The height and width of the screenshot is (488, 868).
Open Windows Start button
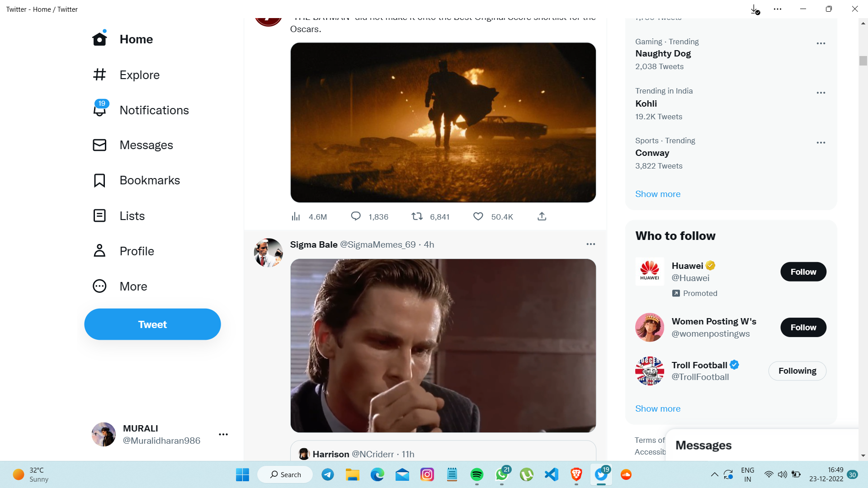pyautogui.click(x=242, y=474)
